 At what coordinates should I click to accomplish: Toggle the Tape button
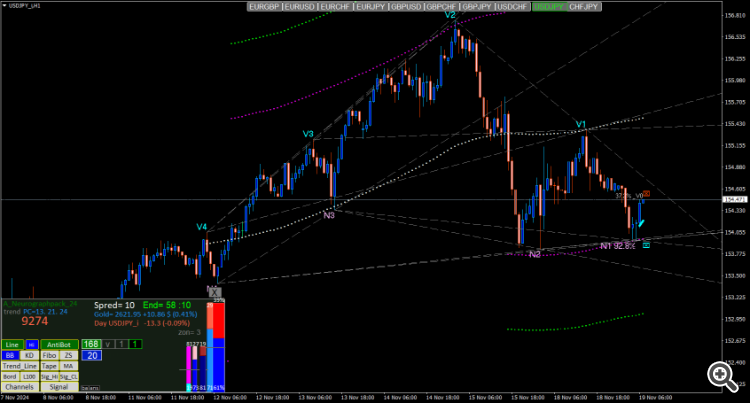point(50,366)
